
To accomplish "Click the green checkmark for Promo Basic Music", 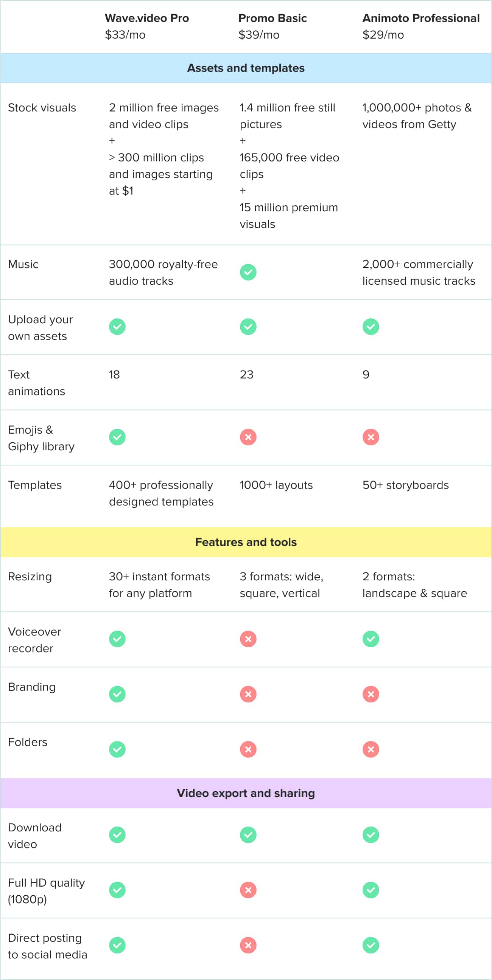I will [x=248, y=272].
